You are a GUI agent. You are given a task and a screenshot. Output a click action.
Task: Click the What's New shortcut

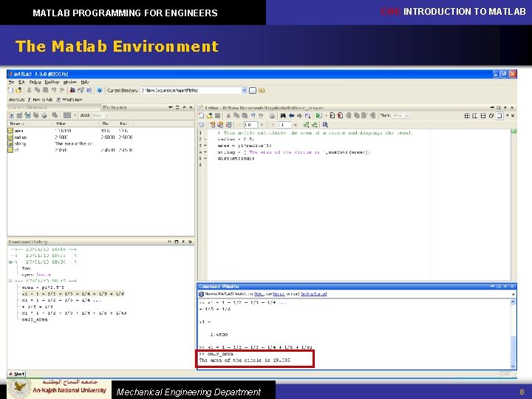(69, 100)
